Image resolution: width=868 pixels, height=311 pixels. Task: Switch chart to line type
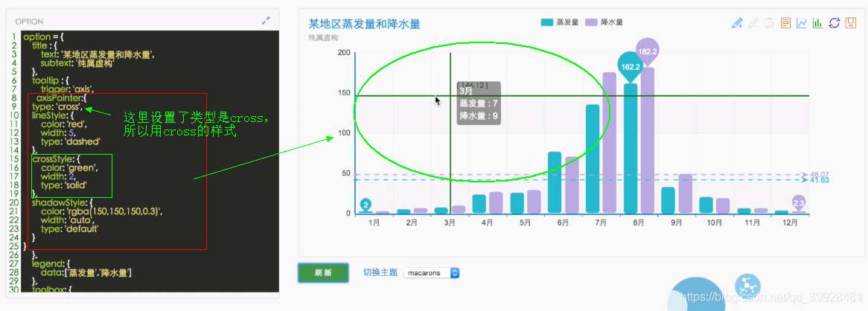point(802,22)
